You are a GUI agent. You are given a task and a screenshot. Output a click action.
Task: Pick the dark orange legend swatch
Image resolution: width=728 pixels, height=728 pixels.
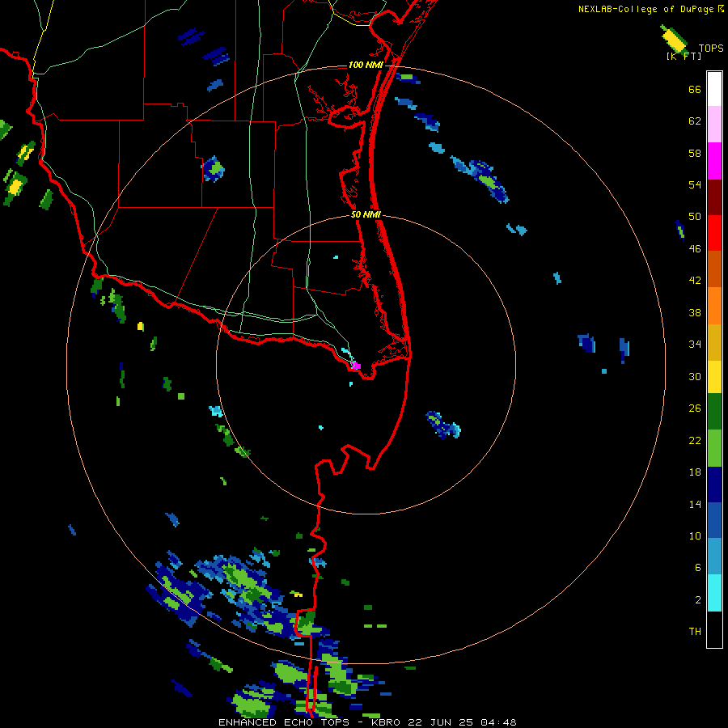pos(714,269)
